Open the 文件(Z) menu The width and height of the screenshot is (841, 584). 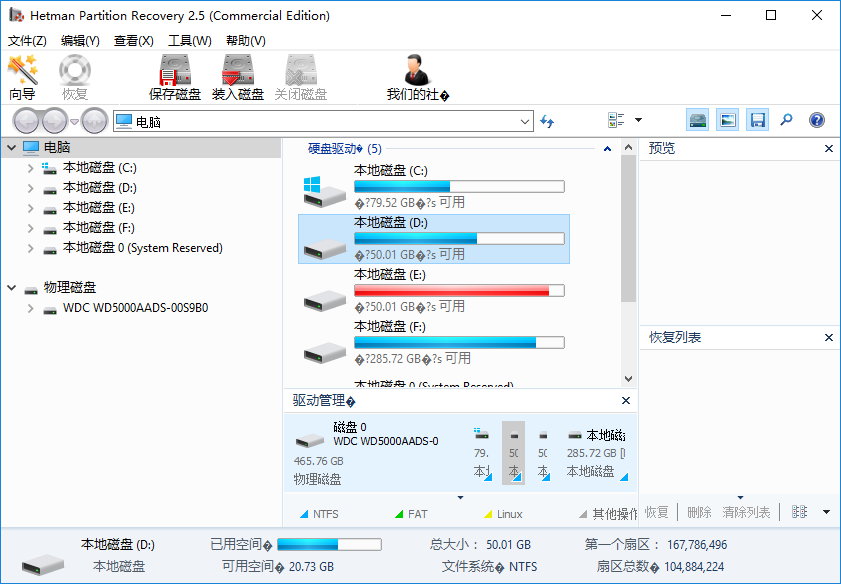27,41
